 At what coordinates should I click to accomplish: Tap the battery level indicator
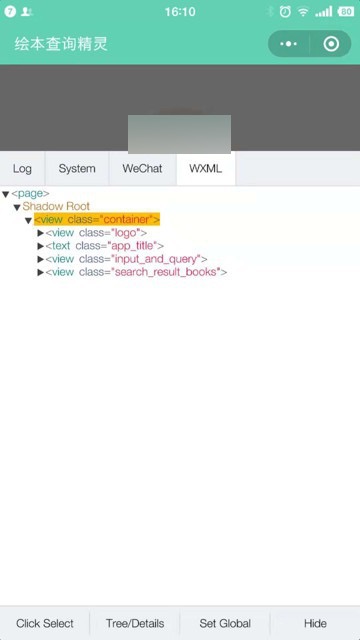click(x=346, y=12)
